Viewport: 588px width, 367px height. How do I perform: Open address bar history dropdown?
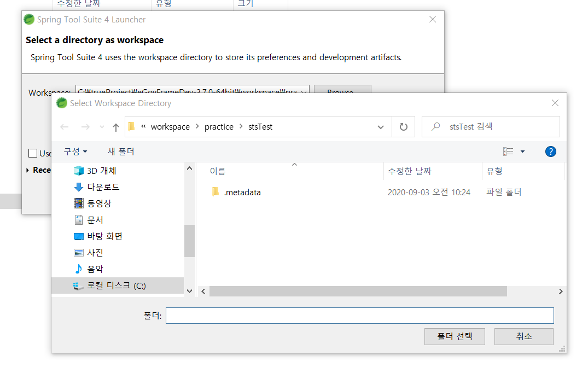point(381,127)
